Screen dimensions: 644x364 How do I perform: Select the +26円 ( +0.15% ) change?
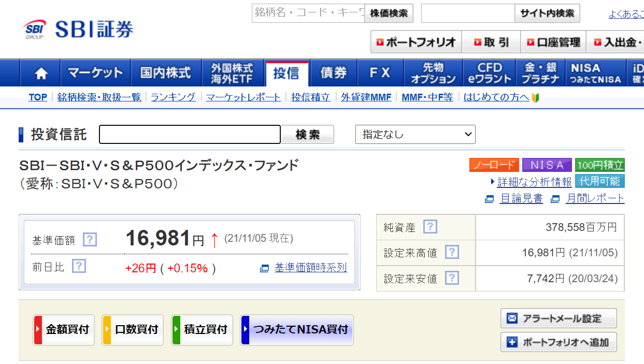(x=170, y=268)
